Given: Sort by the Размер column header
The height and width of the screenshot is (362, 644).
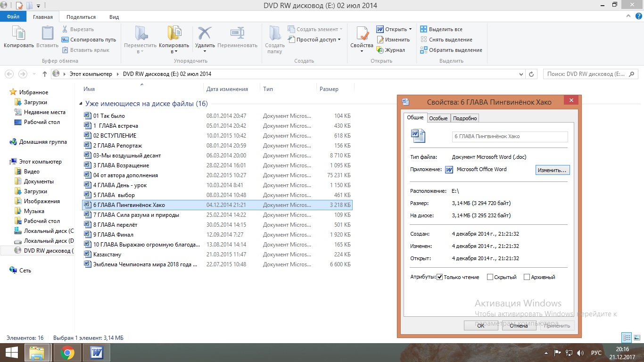Looking at the screenshot, I should (x=329, y=89).
